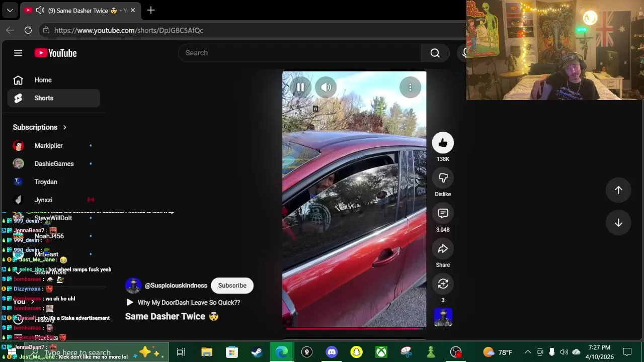Share this Short
Screen dimensions: 644x362
[x=443, y=249]
